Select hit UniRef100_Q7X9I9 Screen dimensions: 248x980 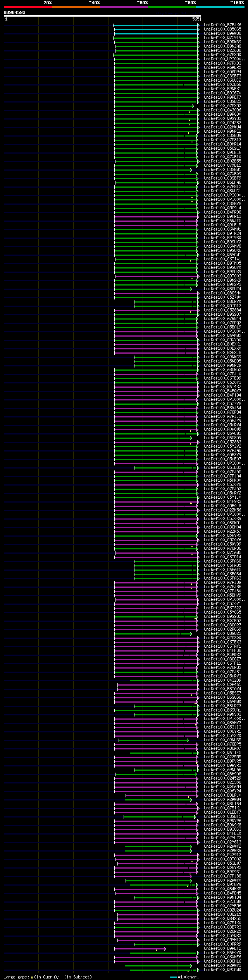tap(222, 38)
